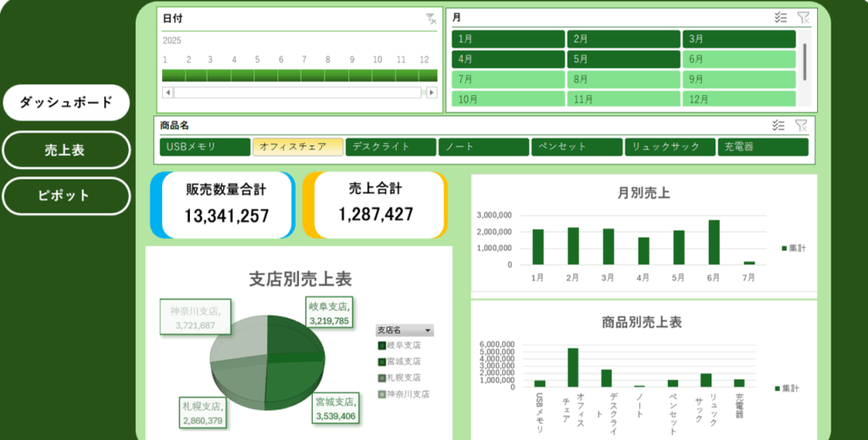Viewport: 868px width, 440px height.
Task: Toggle the オフィスチェア product slicer item
Action: tap(298, 147)
